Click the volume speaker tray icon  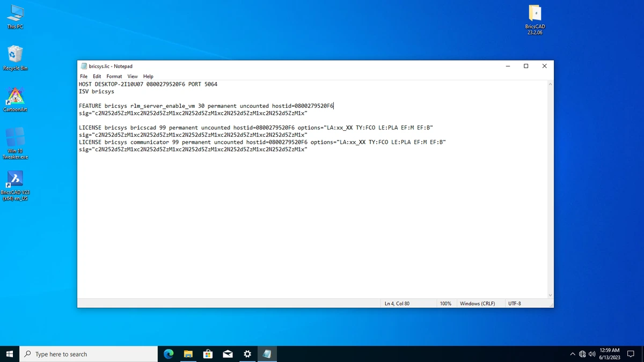[x=592, y=354]
